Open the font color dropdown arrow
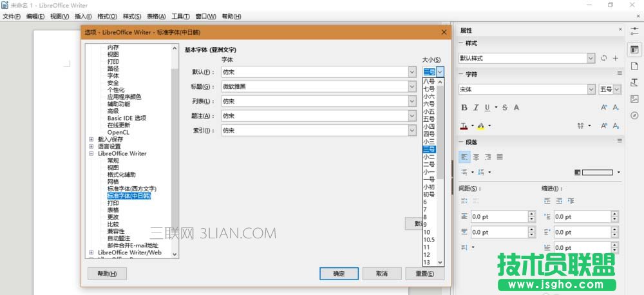This screenshot has width=644, height=295. 472,126
